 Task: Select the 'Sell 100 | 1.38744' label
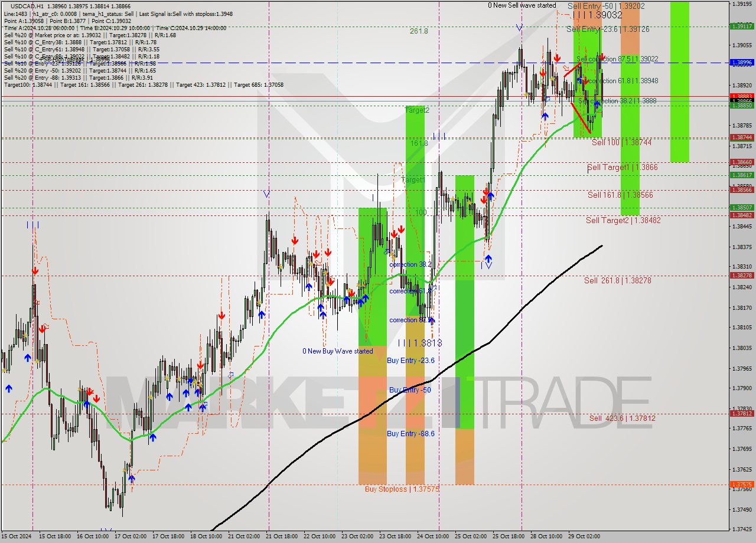[x=621, y=143]
